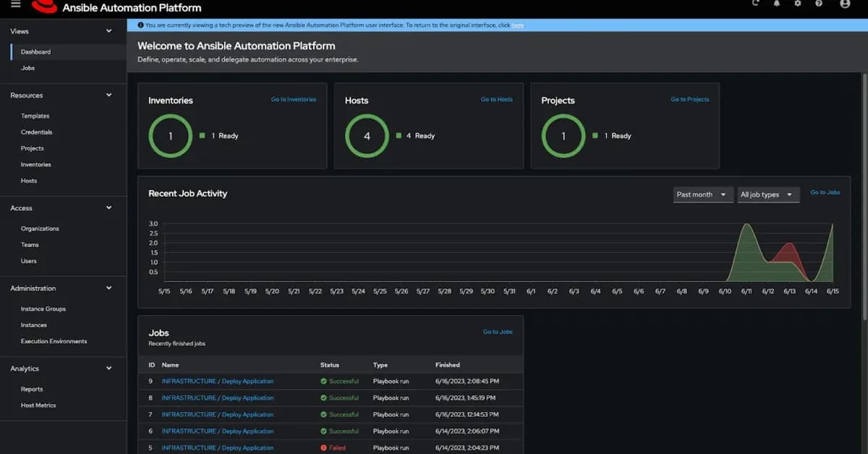Collapse the Resources navigation section
Screen dimensions: 868x454
tap(109, 95)
